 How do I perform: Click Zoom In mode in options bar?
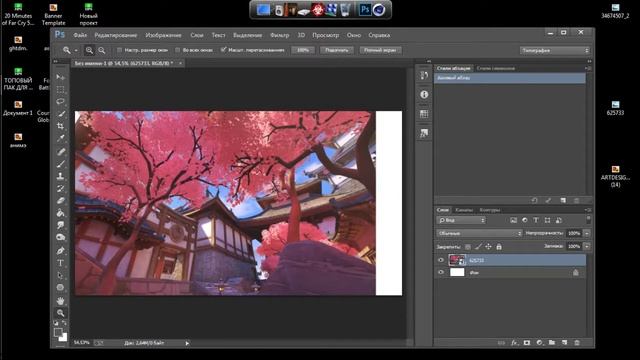(x=89, y=50)
